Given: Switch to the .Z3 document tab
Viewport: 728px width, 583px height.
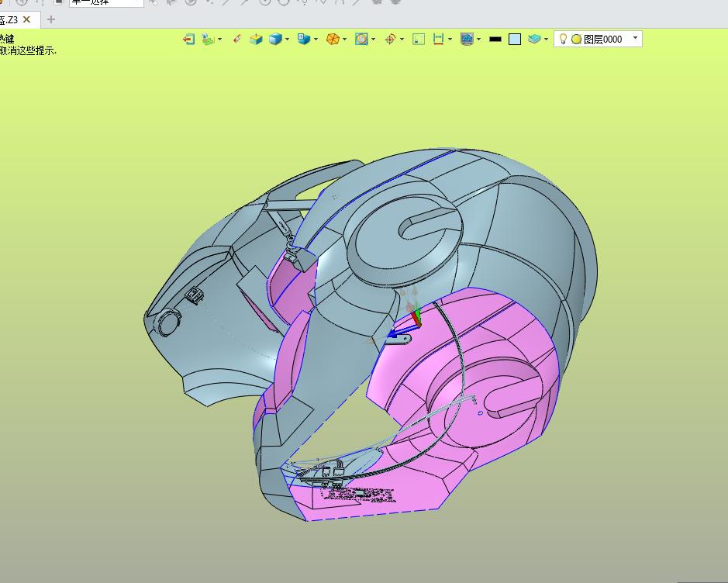Looking at the screenshot, I should pos(9,19).
